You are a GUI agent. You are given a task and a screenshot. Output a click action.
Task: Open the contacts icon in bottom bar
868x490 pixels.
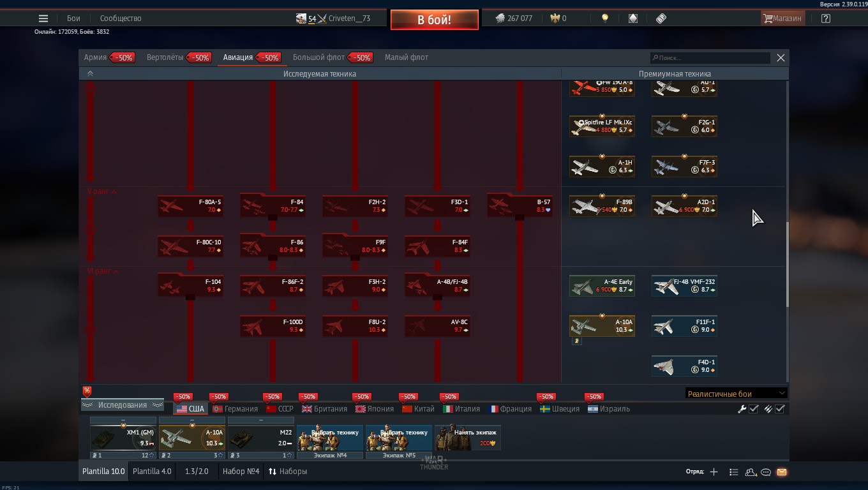(751, 472)
